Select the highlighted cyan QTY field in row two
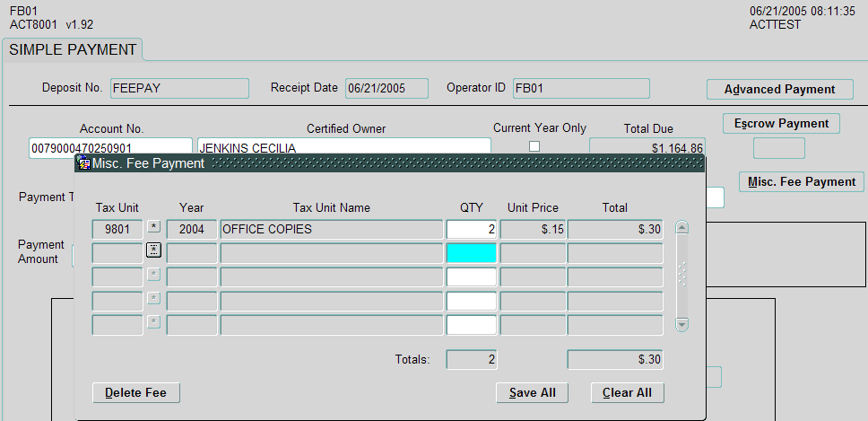Viewport: 868px width, 421px height. click(471, 252)
